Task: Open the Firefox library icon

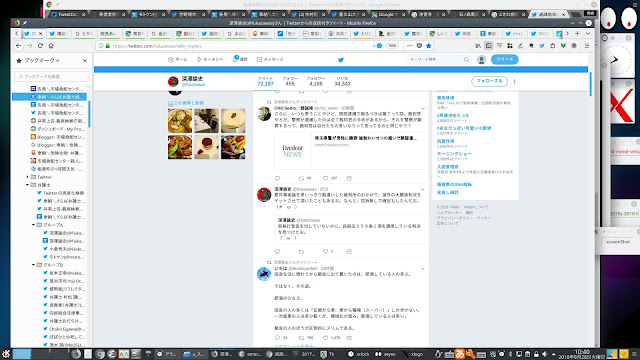Action: point(478,46)
